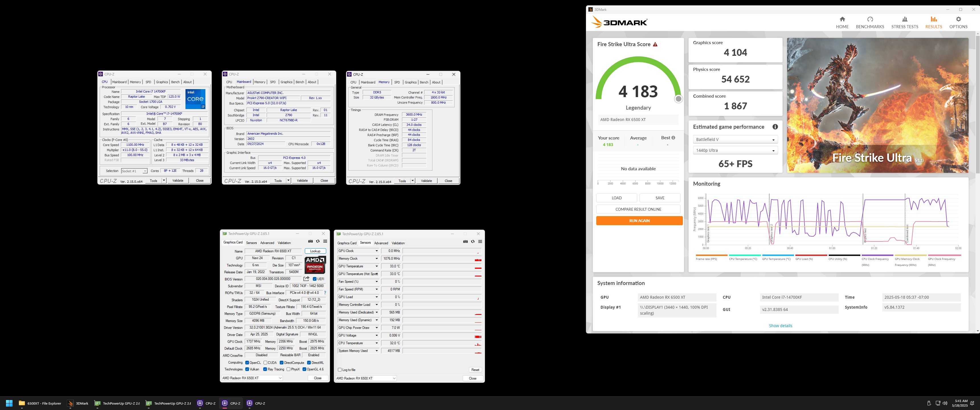The image size is (980, 410).
Task: Open the GPU selector dropdown in GPU-Z Graphics Card window
Action: click(x=252, y=378)
